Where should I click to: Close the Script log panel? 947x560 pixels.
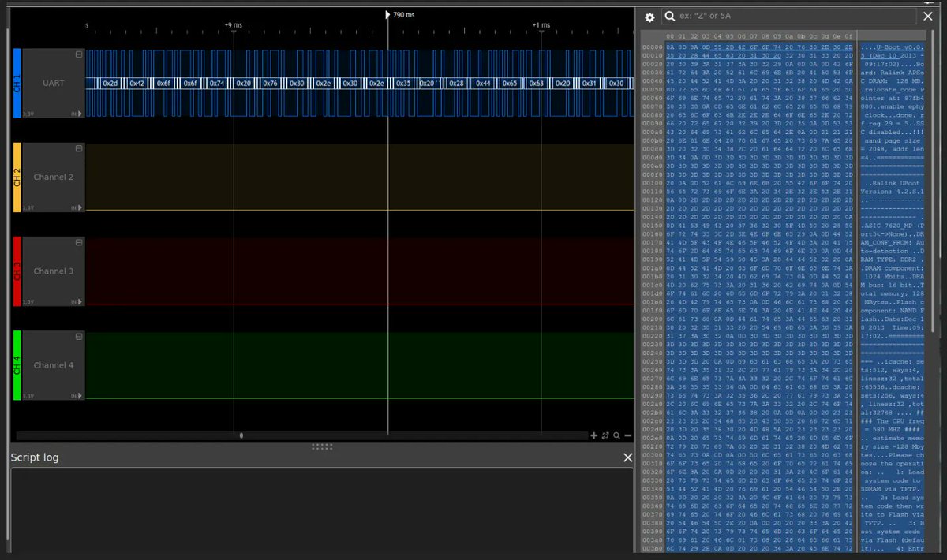pos(627,457)
